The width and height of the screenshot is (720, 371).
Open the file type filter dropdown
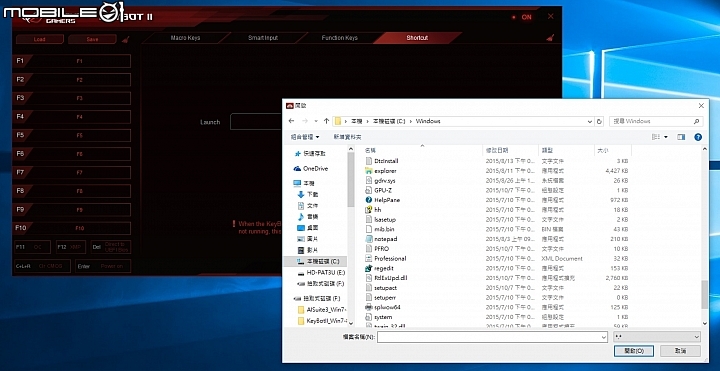click(x=657, y=337)
